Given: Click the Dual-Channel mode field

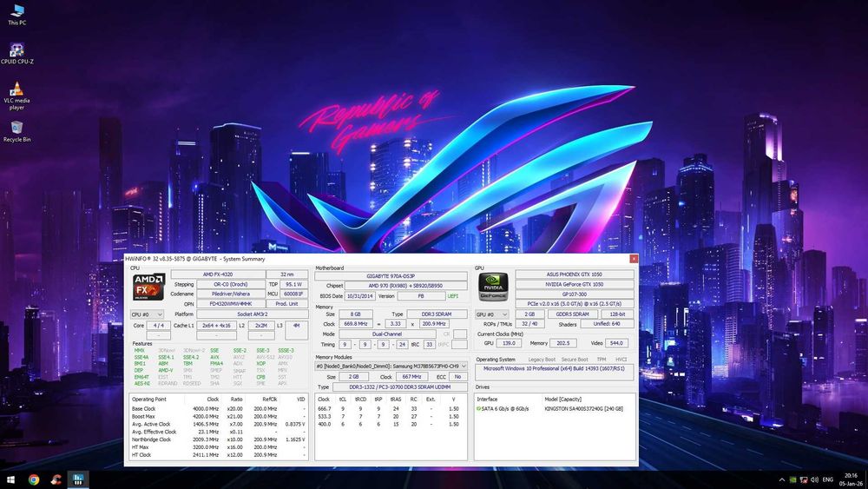Looking at the screenshot, I should pos(387,334).
